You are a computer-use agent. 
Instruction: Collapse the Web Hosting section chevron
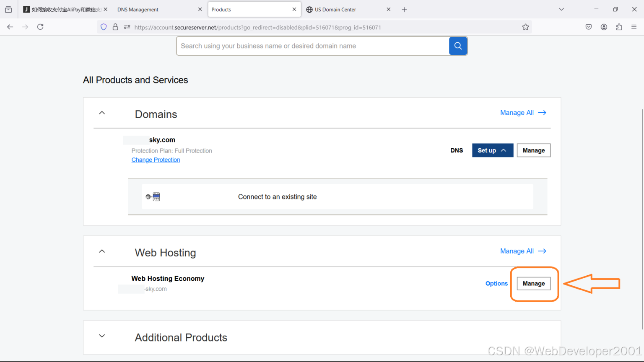pos(102,251)
